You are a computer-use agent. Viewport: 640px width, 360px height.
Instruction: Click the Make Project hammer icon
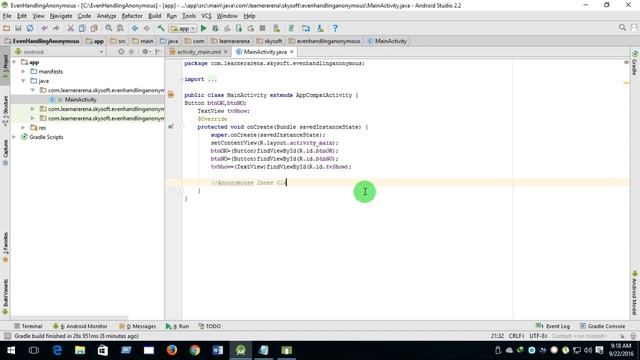point(161,28)
